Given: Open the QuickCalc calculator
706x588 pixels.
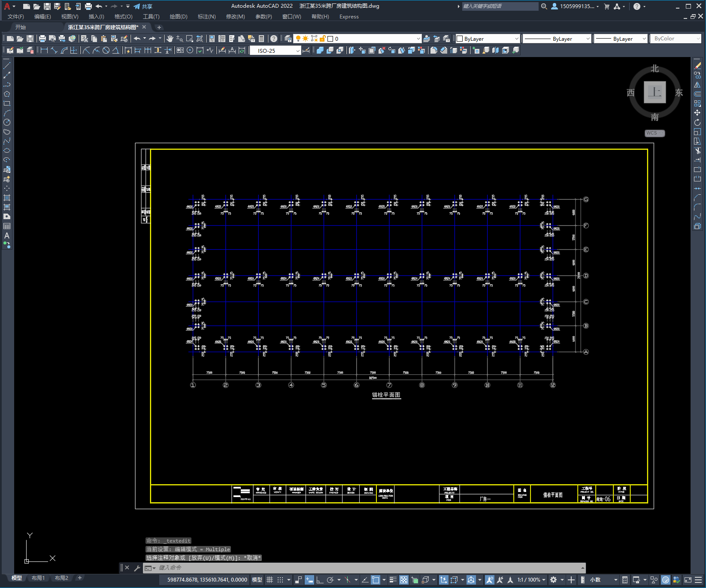Looking at the screenshot, I should click(x=261, y=39).
